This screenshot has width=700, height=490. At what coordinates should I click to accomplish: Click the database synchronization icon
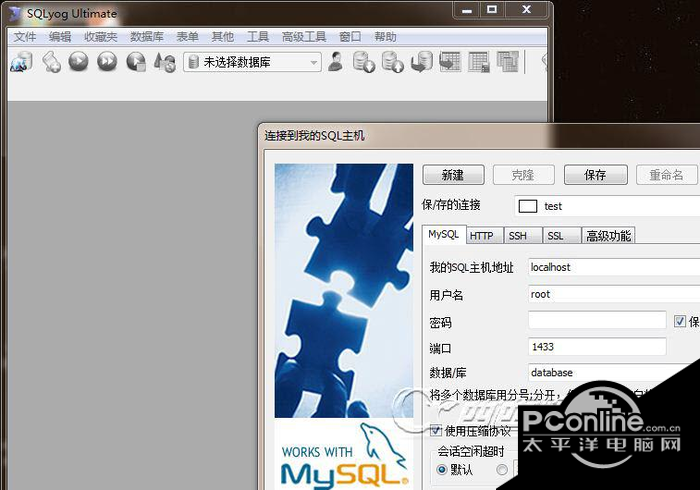[422, 62]
